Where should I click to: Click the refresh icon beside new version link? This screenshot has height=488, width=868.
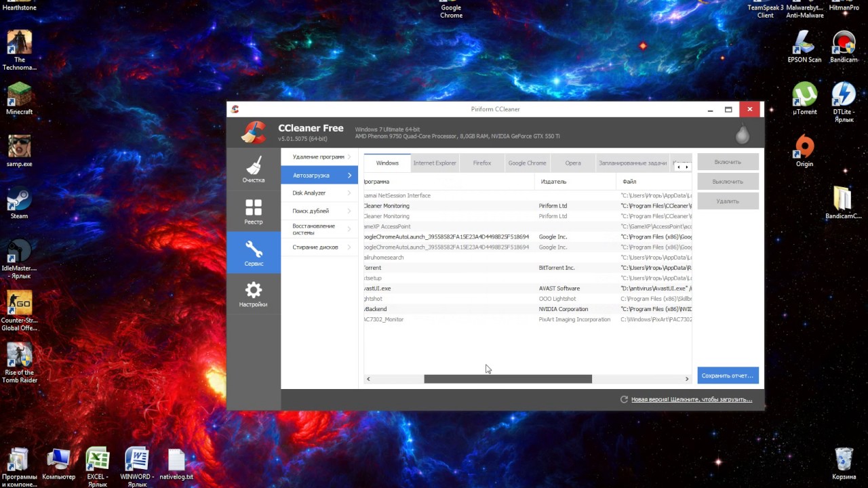624,399
